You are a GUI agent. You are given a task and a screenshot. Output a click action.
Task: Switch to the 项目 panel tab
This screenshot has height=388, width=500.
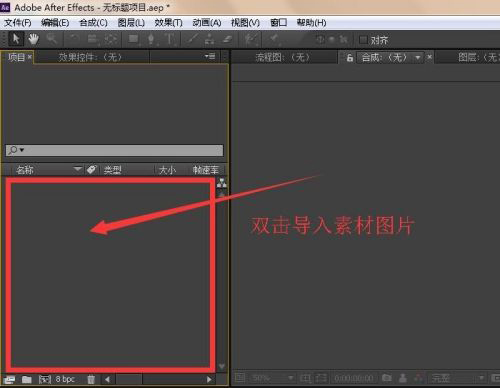point(16,57)
